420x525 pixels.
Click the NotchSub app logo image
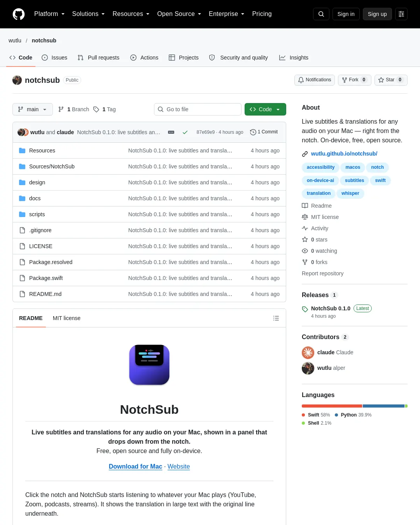pyautogui.click(x=149, y=365)
